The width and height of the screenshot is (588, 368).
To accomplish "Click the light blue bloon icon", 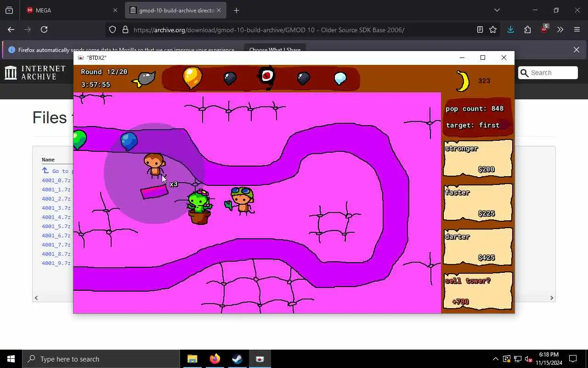I will pyautogui.click(x=340, y=79).
